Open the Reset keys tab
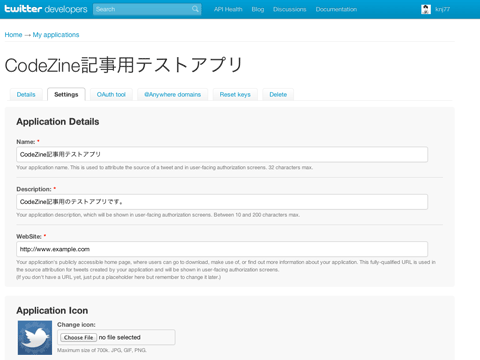Image resolution: width=480 pixels, height=360 pixels. [x=235, y=94]
